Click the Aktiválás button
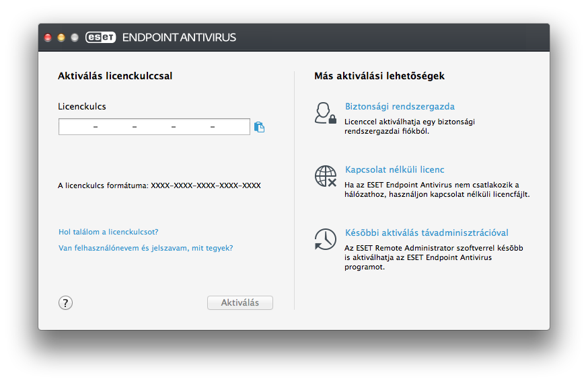 click(240, 302)
